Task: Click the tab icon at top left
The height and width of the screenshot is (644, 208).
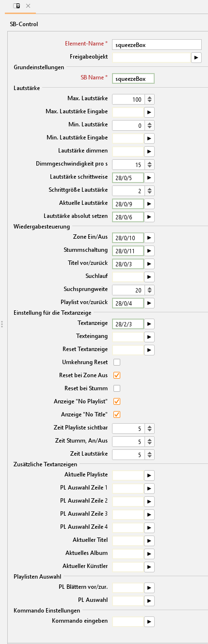Action: [16, 6]
